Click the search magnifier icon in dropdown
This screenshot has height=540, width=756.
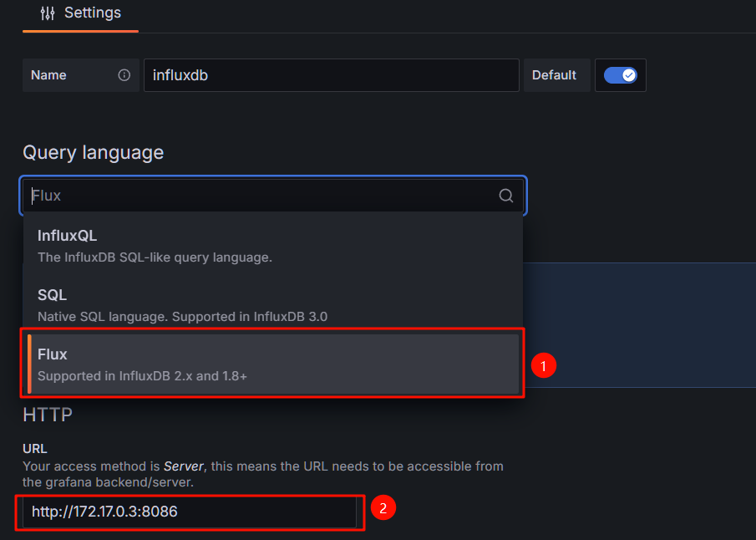pos(506,196)
